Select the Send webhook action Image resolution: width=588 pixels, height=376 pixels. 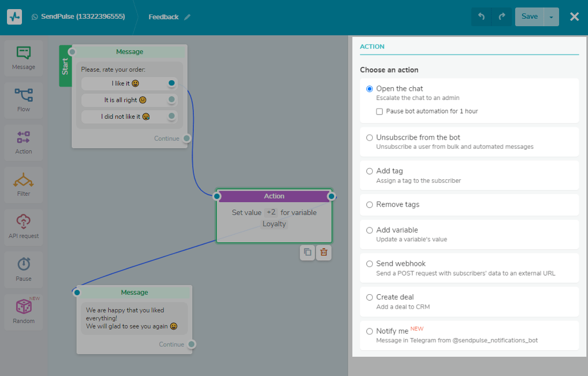[370, 264]
